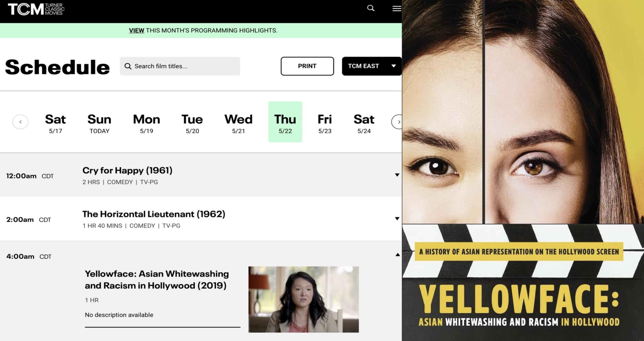Focus the Search film titles field
Viewport: 644px width, 341px height.
pyautogui.click(x=180, y=66)
